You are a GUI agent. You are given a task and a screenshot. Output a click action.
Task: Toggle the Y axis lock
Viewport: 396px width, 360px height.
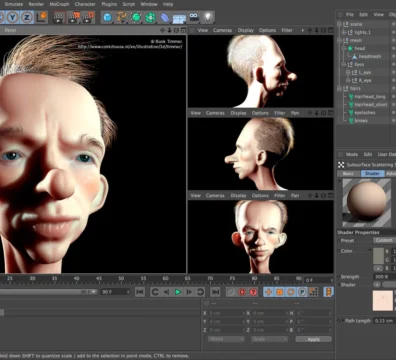click(12, 17)
